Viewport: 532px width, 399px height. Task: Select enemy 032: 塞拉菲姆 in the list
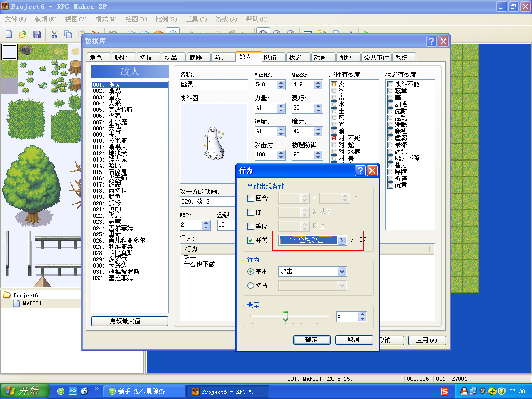point(130,278)
